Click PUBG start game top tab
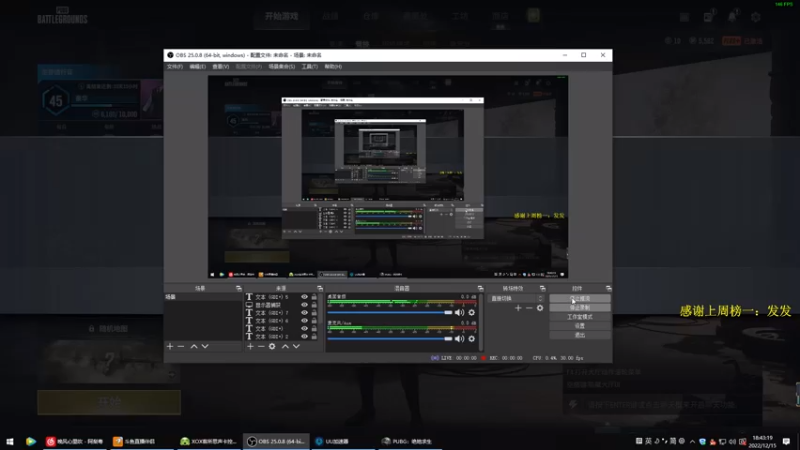 pos(281,16)
